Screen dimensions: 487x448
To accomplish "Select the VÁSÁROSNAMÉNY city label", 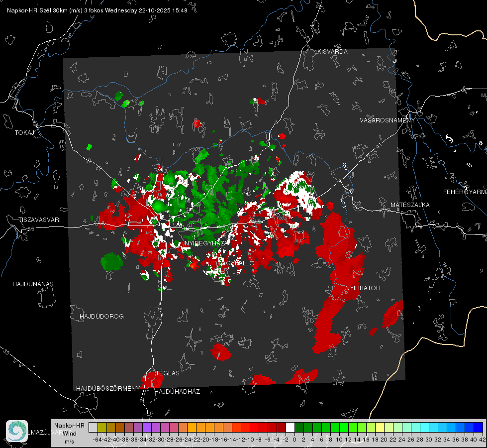I will 388,120.
